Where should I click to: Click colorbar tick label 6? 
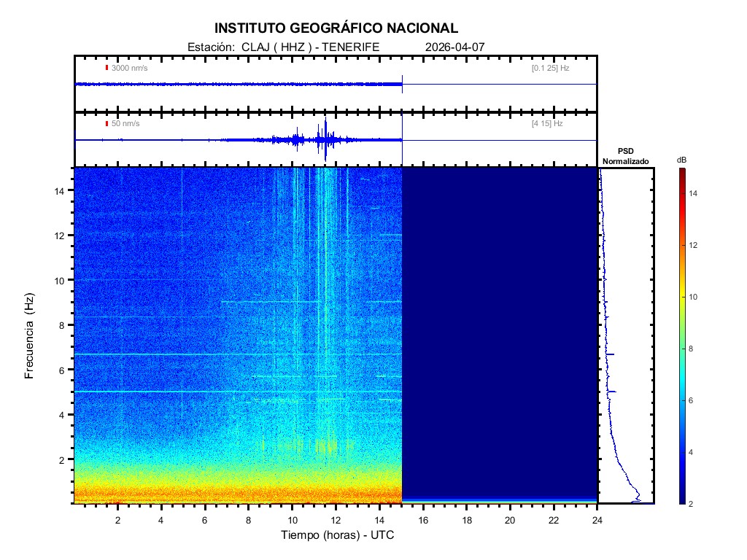695,401
